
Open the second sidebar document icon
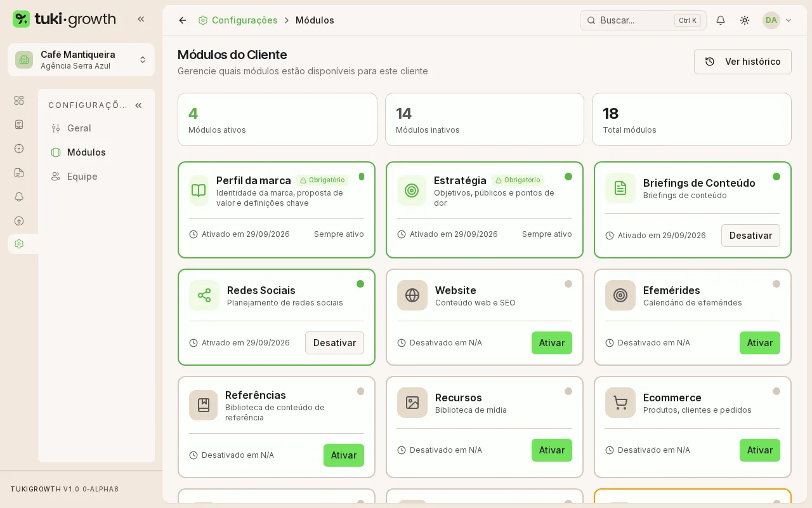pos(19,124)
